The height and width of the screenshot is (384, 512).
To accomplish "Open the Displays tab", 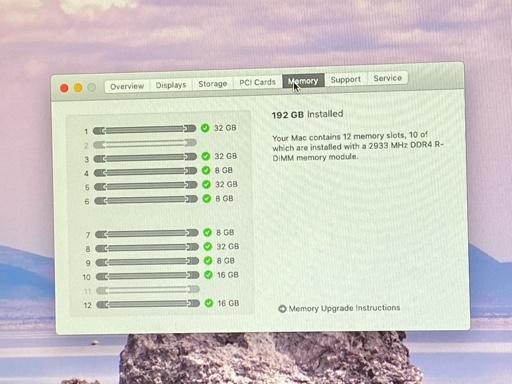I will point(171,85).
